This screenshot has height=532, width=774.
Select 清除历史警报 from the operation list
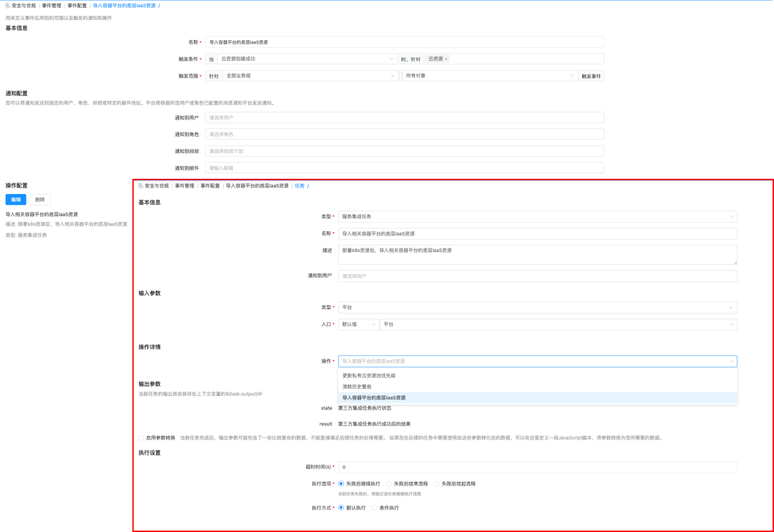[358, 387]
